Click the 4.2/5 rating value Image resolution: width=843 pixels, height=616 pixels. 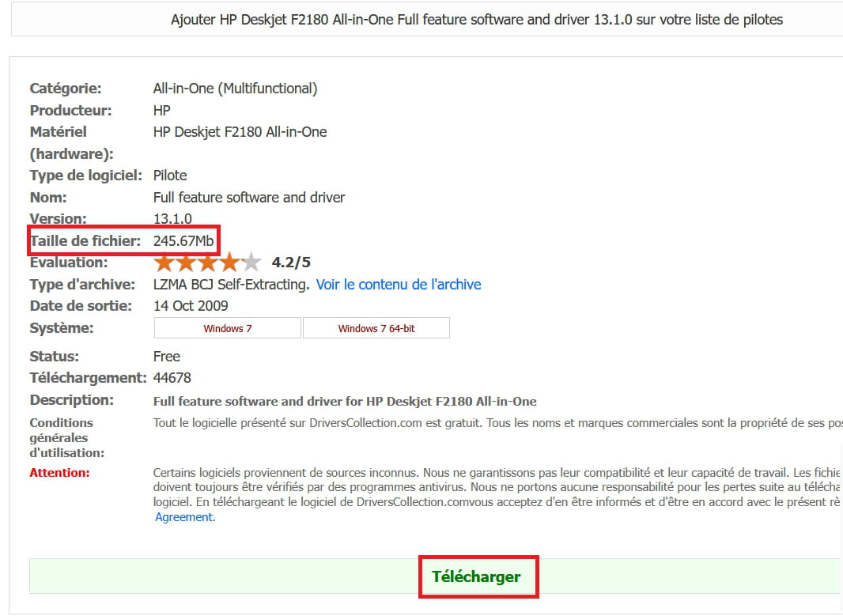(291, 263)
